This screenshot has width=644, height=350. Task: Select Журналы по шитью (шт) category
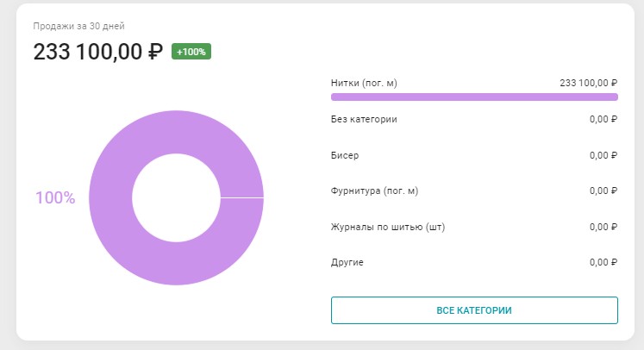[388, 227]
